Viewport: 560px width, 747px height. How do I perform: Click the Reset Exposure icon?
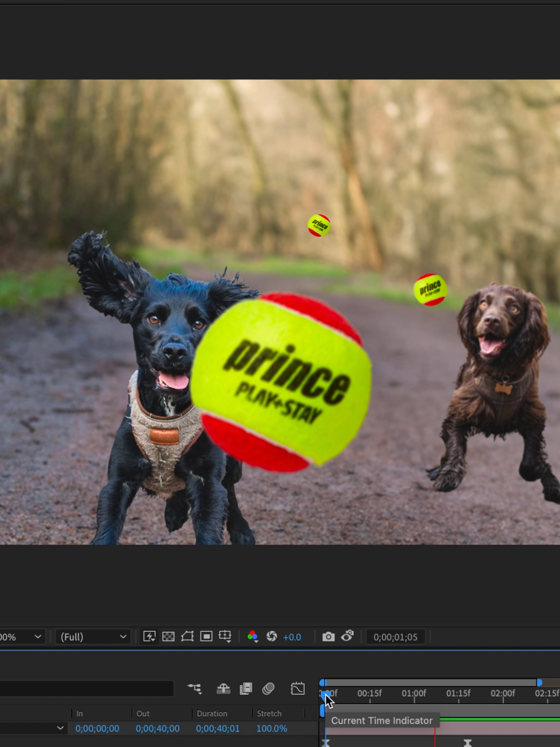pyautogui.click(x=272, y=636)
